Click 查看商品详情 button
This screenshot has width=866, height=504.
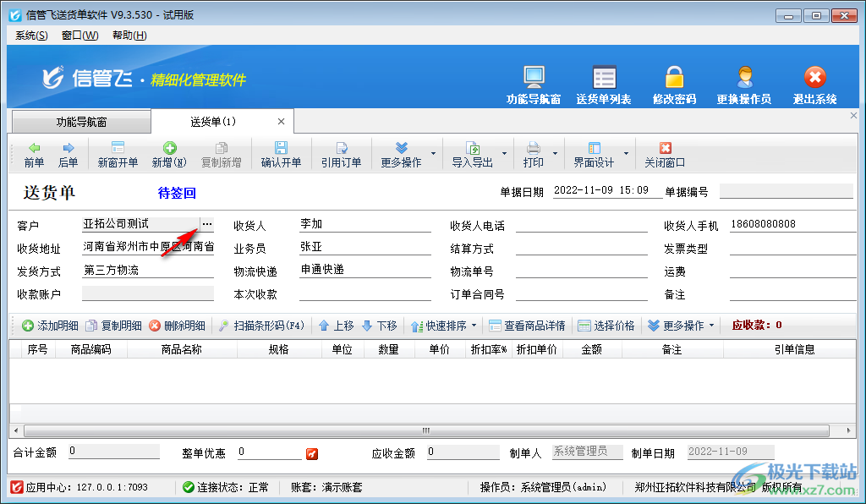[x=528, y=326]
